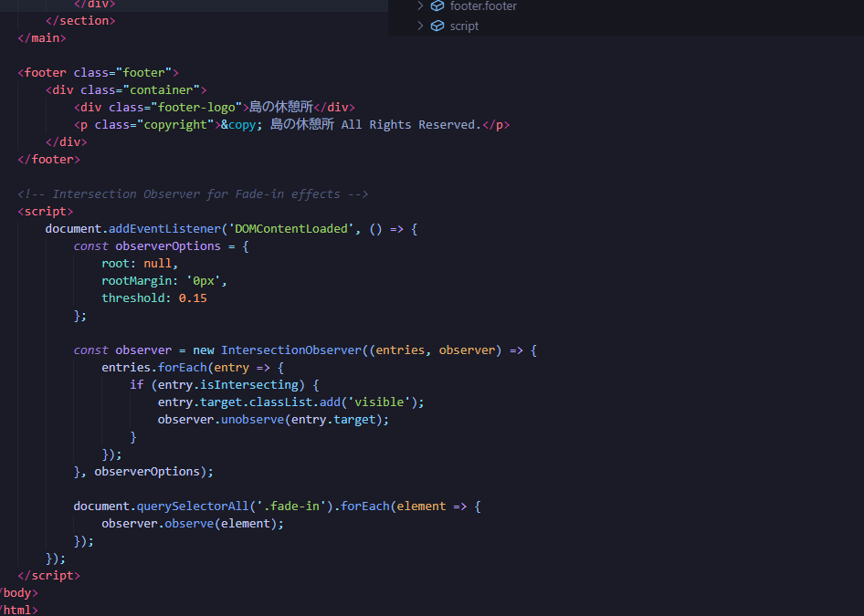The height and width of the screenshot is (616, 864).
Task: Select footer.footer in the outline
Action: 483,6
